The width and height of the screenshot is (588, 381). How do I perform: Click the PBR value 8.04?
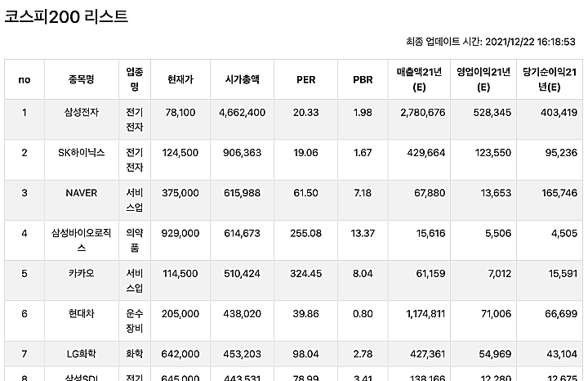363,273
